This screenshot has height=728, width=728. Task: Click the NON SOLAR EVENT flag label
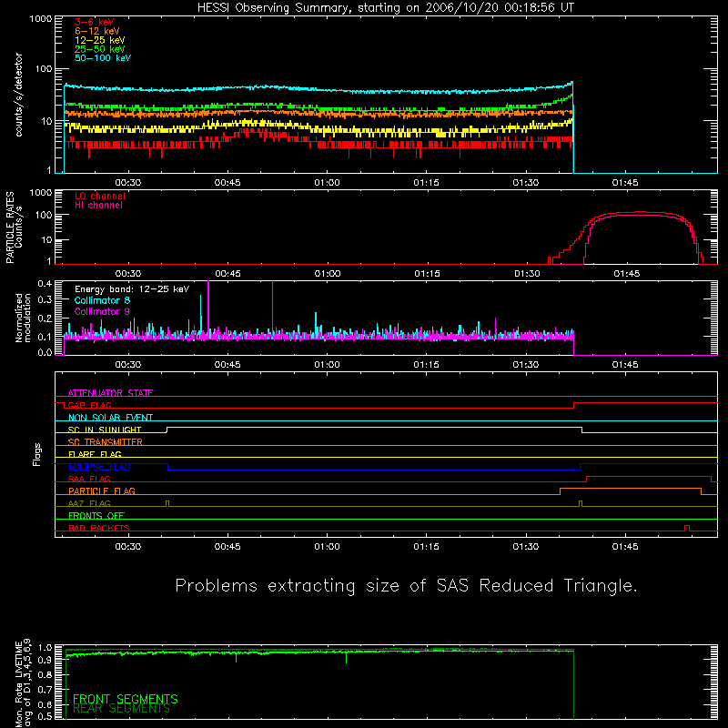point(110,418)
